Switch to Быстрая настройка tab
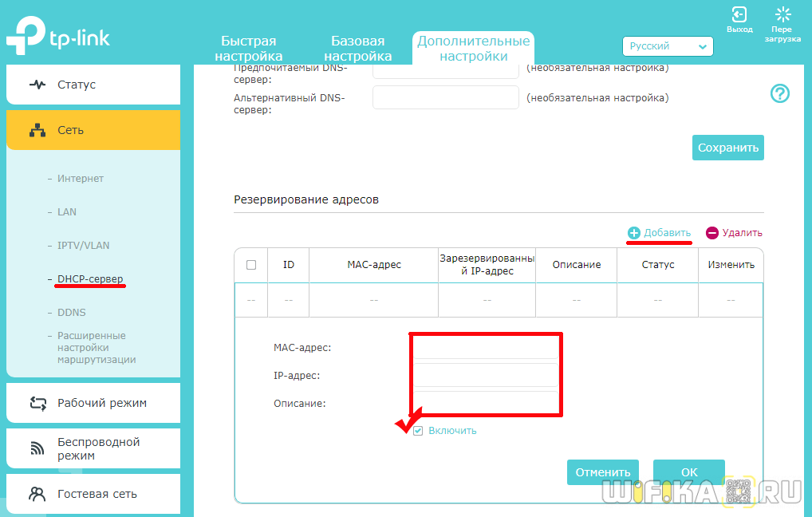 249,49
